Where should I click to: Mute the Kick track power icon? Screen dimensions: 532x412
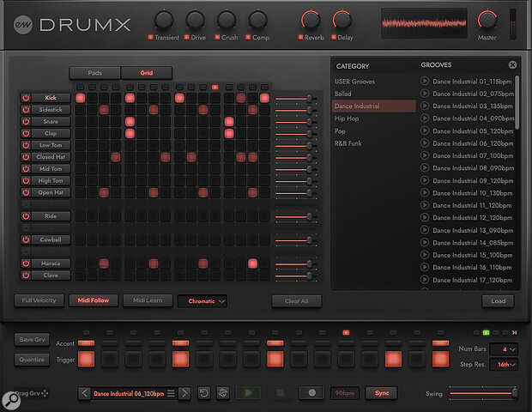(x=26, y=98)
